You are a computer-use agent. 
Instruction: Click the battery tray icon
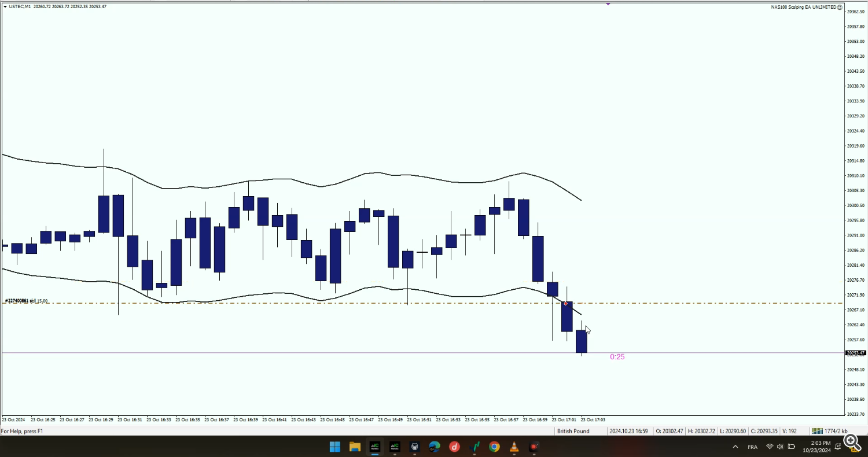pos(790,447)
